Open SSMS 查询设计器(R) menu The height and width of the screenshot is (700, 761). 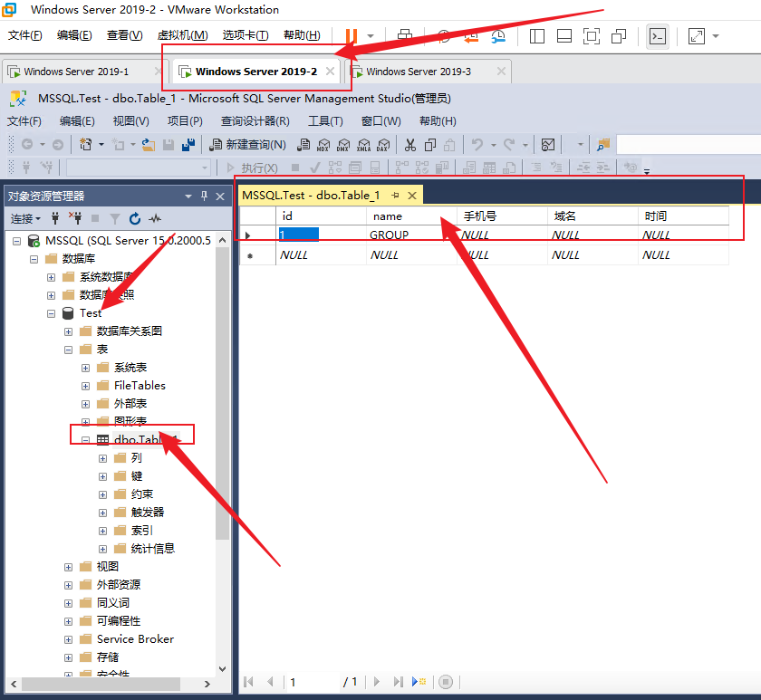coord(255,120)
